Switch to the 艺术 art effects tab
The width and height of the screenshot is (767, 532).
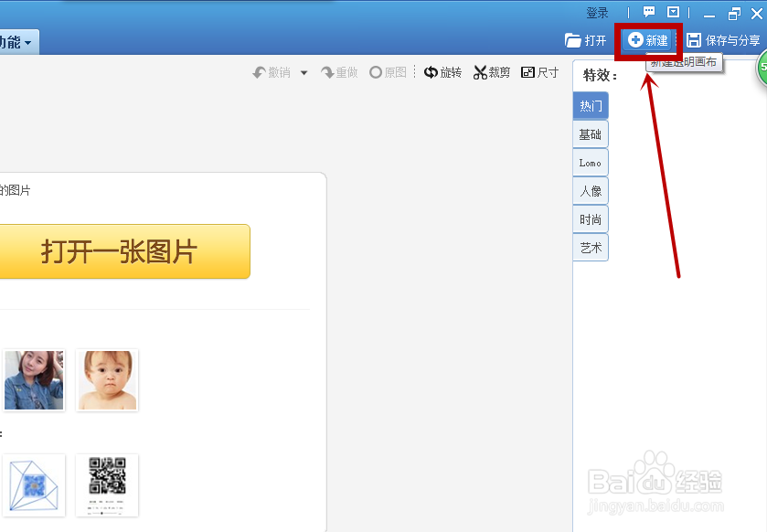[590, 247]
